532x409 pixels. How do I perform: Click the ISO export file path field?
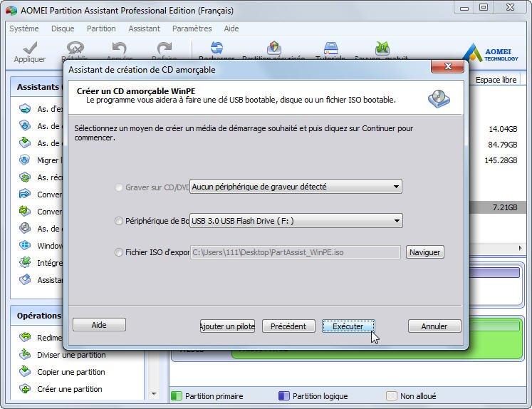coord(296,252)
